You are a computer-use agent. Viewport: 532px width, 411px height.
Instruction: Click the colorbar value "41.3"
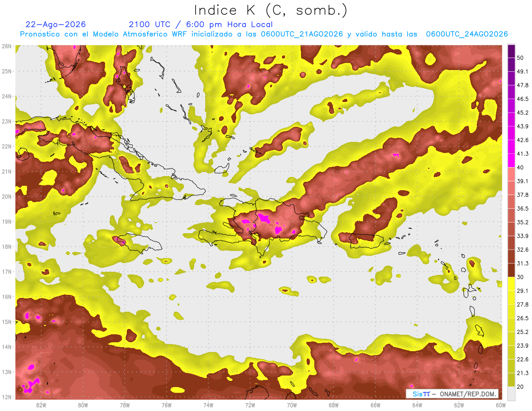click(x=522, y=154)
